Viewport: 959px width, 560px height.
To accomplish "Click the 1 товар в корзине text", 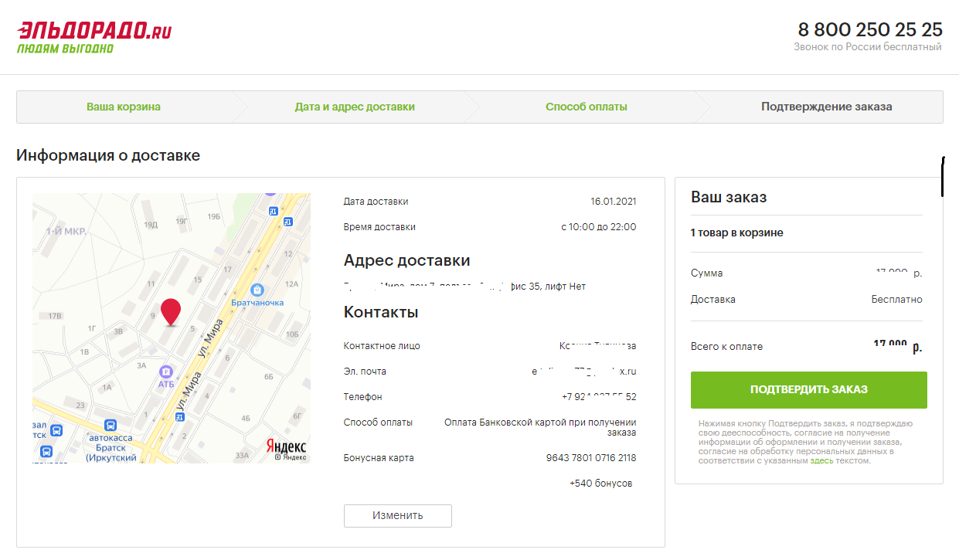I will point(736,232).
